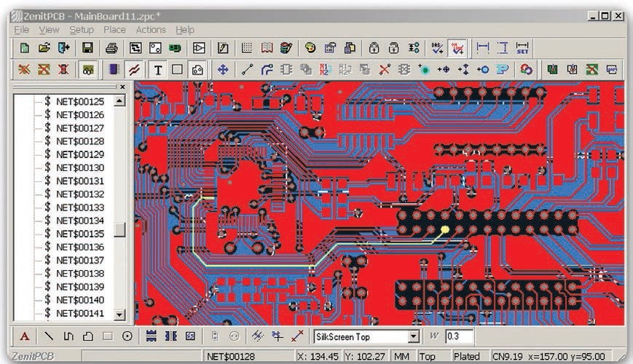Click the red letter A tool
Screen dimensions: 633x364
point(24,336)
